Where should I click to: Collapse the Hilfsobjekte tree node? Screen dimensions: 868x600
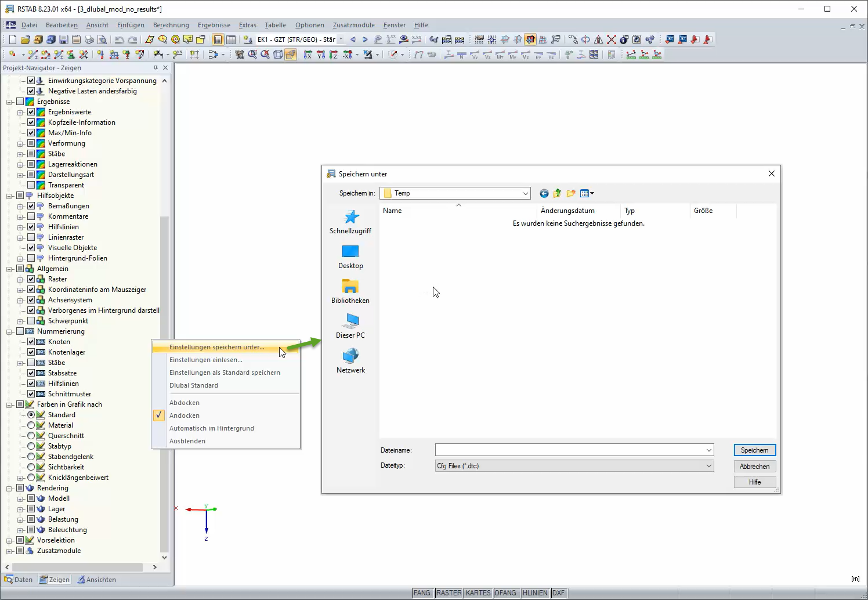click(9, 196)
